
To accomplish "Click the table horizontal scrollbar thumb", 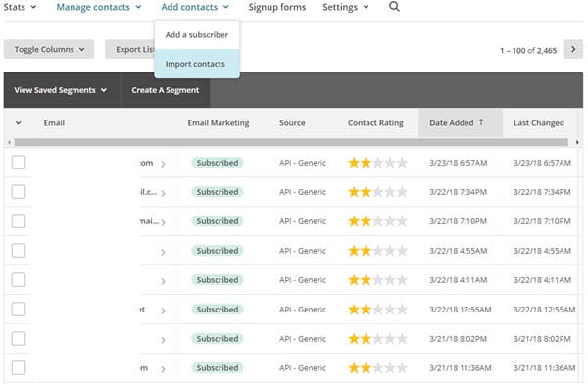I will [x=291, y=142].
